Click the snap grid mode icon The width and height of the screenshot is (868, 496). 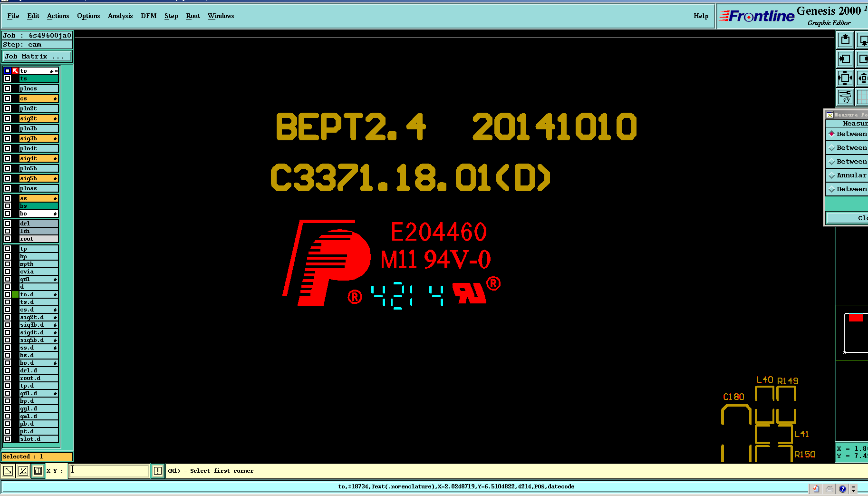coord(38,471)
